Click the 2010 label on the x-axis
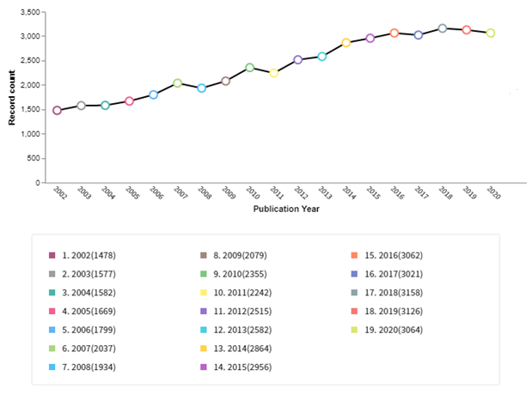Viewport: 532px width, 407px height. coord(251,193)
